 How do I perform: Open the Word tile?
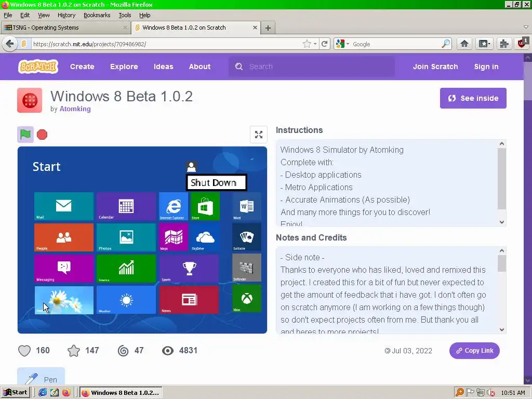(247, 206)
